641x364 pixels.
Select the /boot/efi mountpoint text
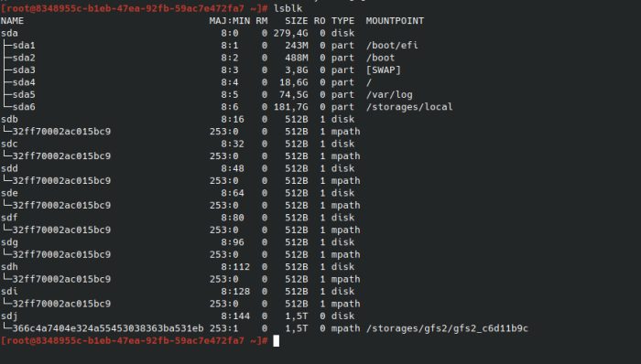point(392,46)
